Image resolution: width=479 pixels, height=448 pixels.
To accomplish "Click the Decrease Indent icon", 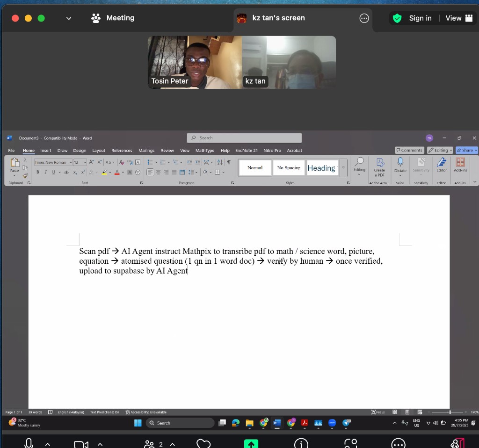I will click(189, 162).
